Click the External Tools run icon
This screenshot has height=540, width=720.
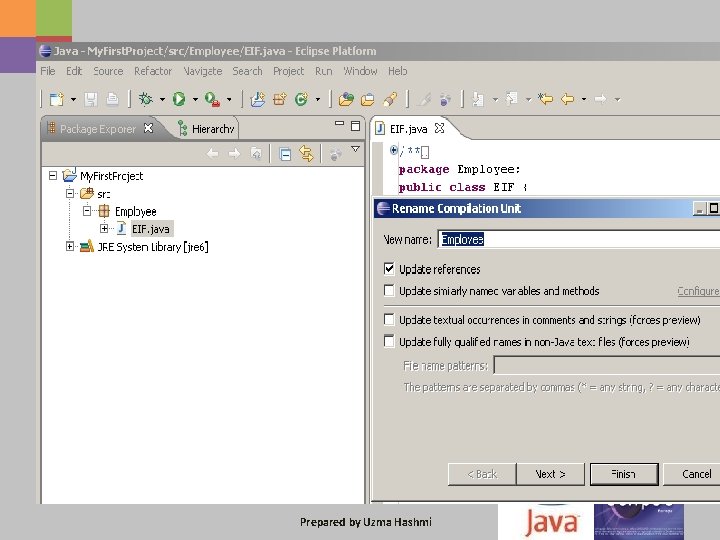[212, 99]
